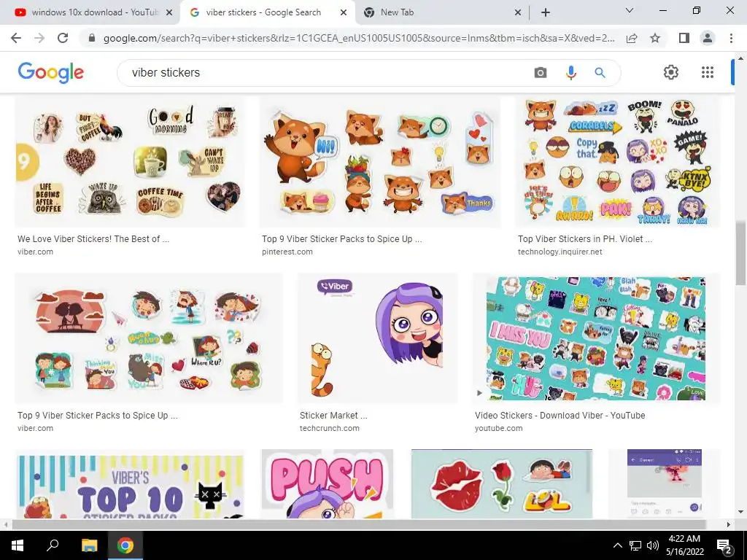
Task: Open pinterest.com 'Top 9 Viber Sticker Packs' title
Action: 341,239
